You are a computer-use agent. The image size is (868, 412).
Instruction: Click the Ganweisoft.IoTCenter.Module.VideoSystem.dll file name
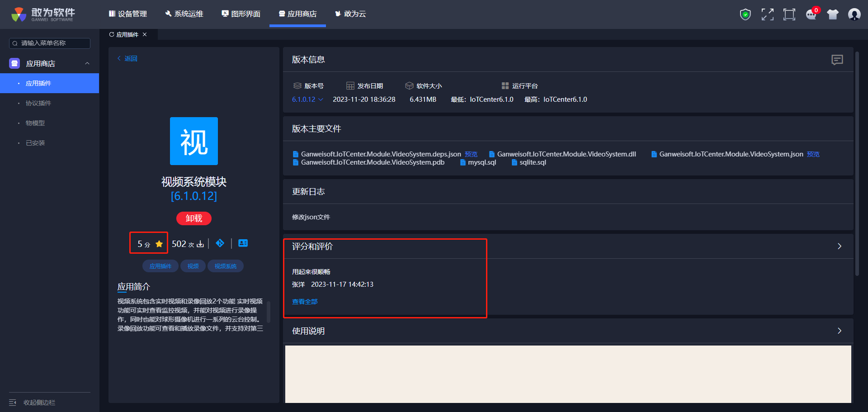(566, 154)
